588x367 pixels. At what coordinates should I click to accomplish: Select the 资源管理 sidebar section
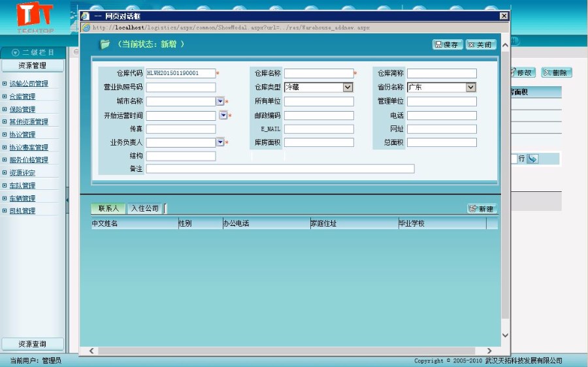pos(33,65)
